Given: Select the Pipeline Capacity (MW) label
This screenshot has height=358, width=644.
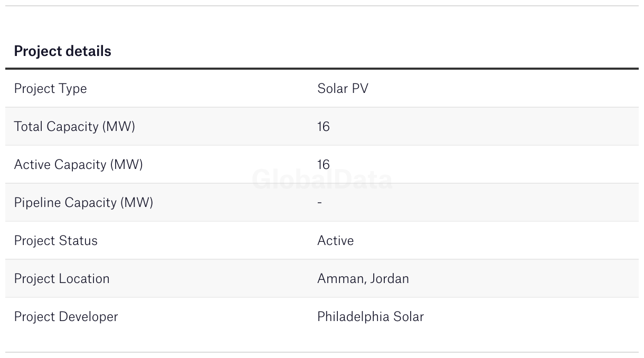Looking at the screenshot, I should click(83, 203).
